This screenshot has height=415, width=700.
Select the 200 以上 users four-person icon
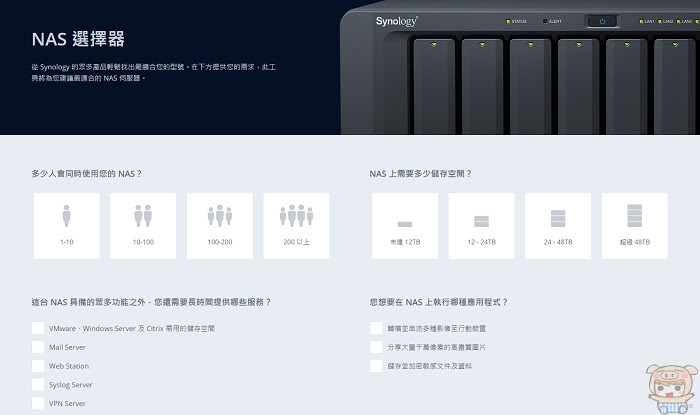tap(296, 216)
